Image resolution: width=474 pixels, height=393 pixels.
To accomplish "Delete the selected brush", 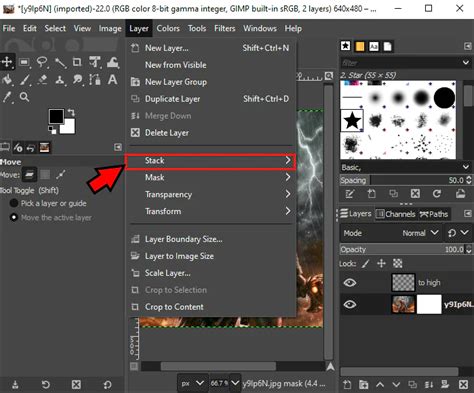I will 415,194.
